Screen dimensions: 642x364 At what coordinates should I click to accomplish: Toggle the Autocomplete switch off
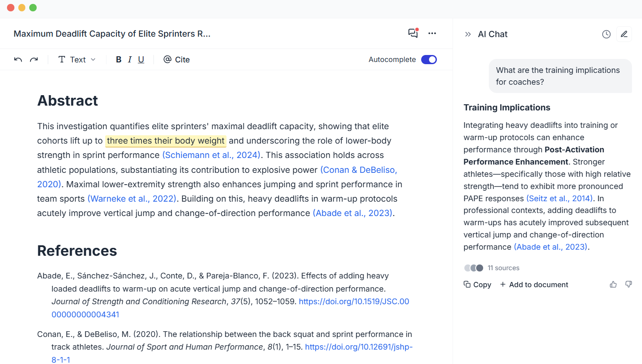pyautogui.click(x=429, y=59)
